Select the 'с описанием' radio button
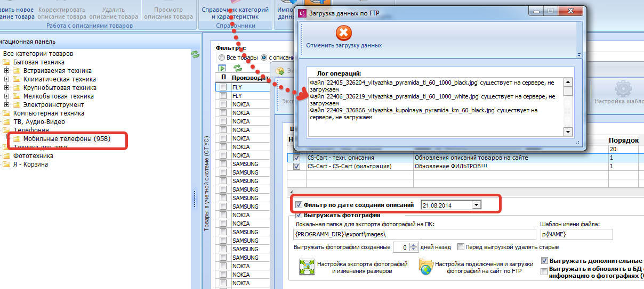 click(264, 57)
